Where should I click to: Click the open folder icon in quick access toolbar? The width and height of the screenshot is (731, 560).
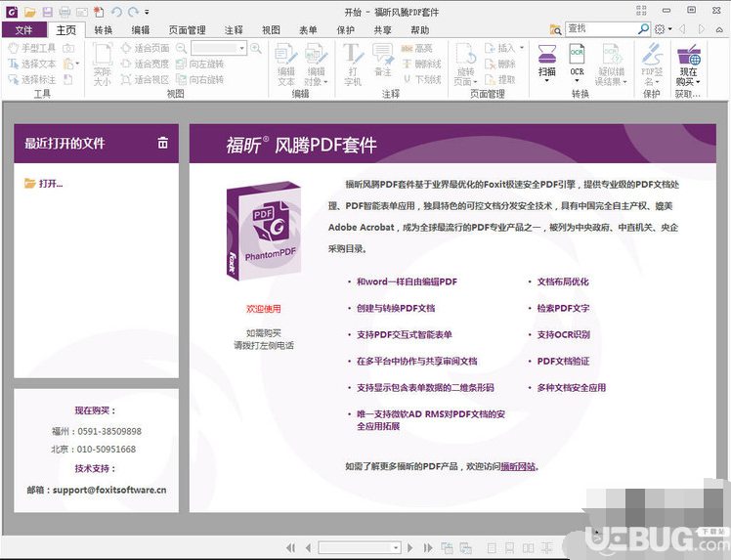coord(30,12)
